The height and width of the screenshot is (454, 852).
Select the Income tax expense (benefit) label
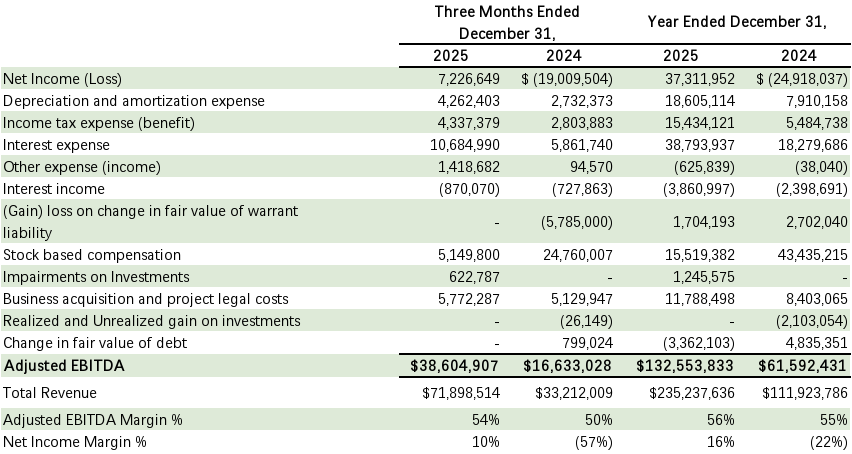click(110, 122)
